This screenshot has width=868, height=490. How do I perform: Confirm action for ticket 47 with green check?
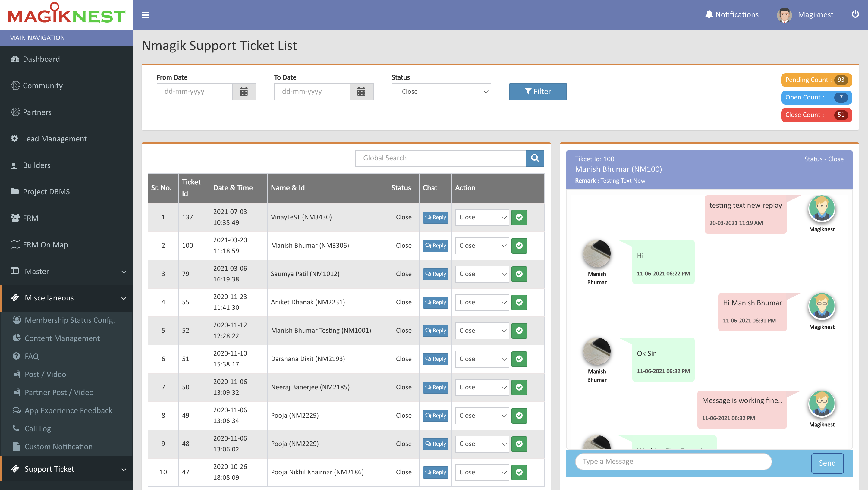click(519, 472)
